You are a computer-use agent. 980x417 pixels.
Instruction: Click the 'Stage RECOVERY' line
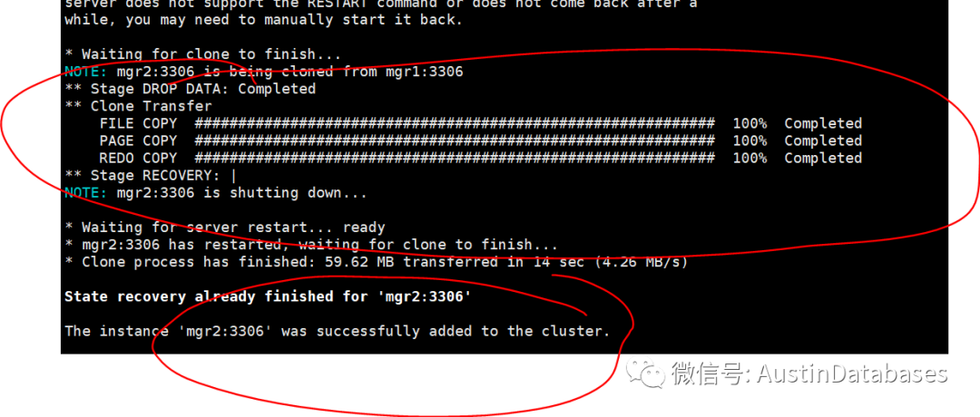(x=151, y=176)
